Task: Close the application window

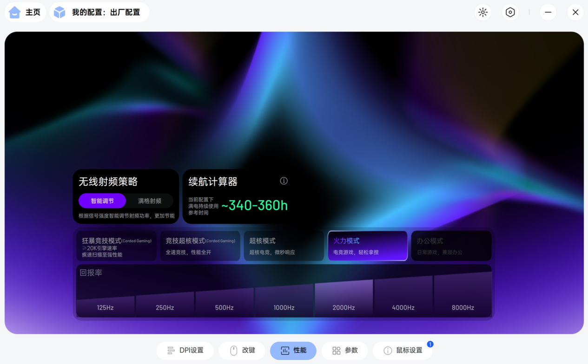Action: pos(575,12)
